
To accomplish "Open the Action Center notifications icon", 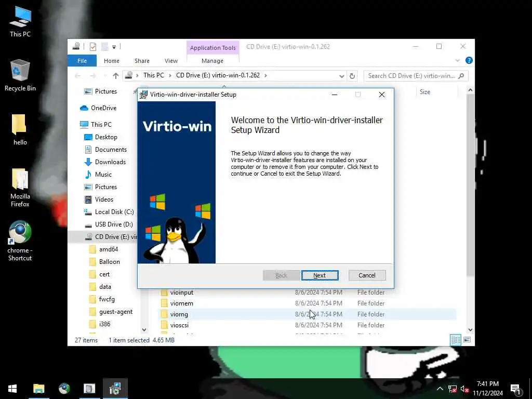I will point(515,389).
